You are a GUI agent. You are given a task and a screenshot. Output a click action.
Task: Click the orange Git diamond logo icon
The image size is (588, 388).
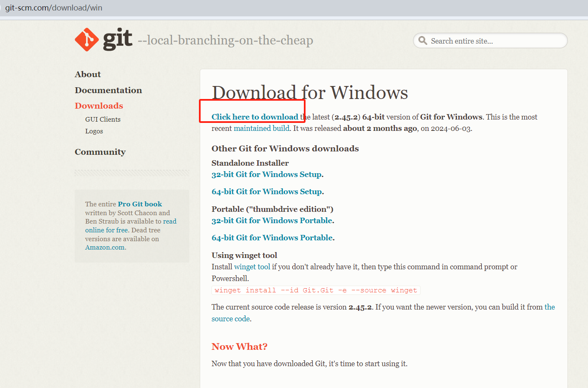point(87,40)
